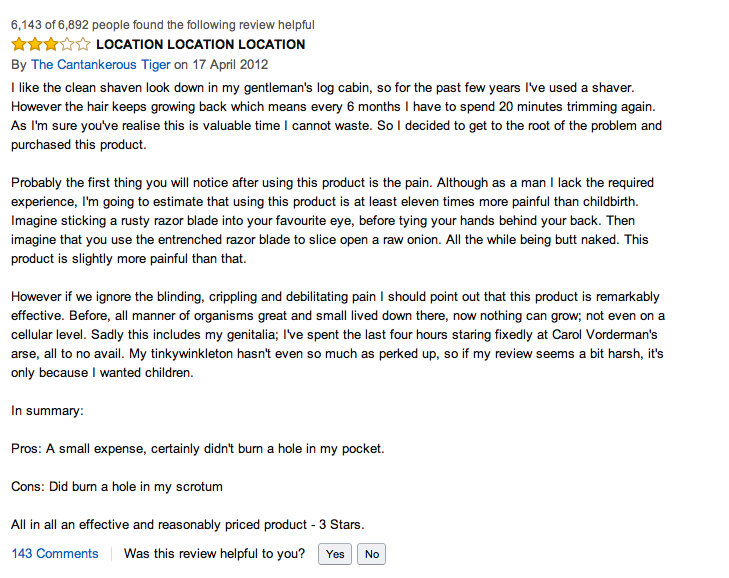The height and width of the screenshot is (578, 729).
Task: Click the 6,143 of 6,892 helpful count text
Action: point(163,25)
